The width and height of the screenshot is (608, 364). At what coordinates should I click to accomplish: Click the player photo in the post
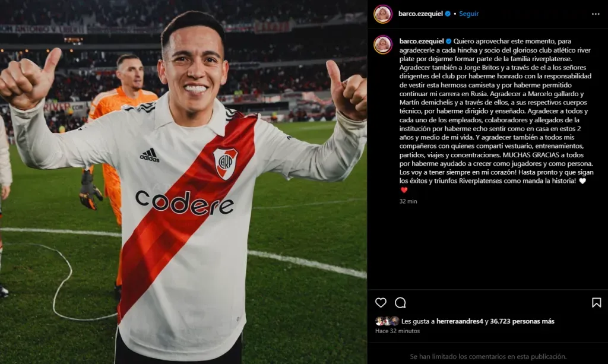coord(183,182)
